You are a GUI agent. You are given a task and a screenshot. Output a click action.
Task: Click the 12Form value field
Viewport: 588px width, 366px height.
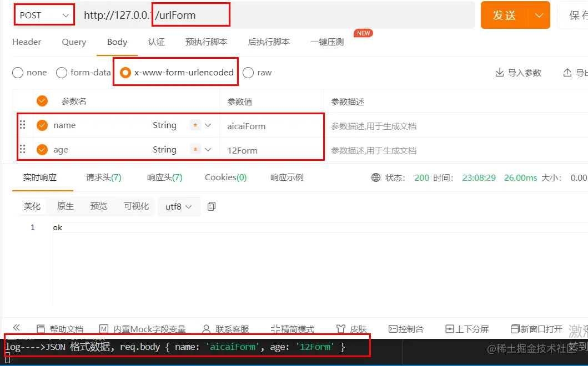point(272,150)
